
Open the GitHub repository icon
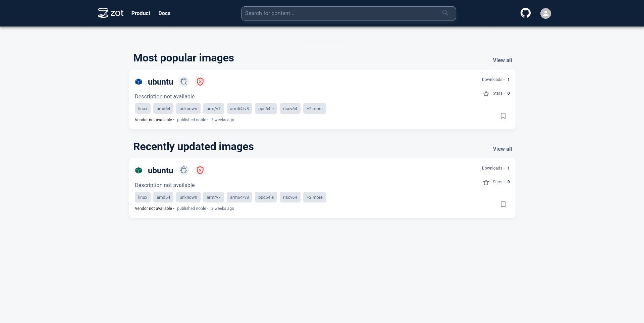tap(525, 13)
